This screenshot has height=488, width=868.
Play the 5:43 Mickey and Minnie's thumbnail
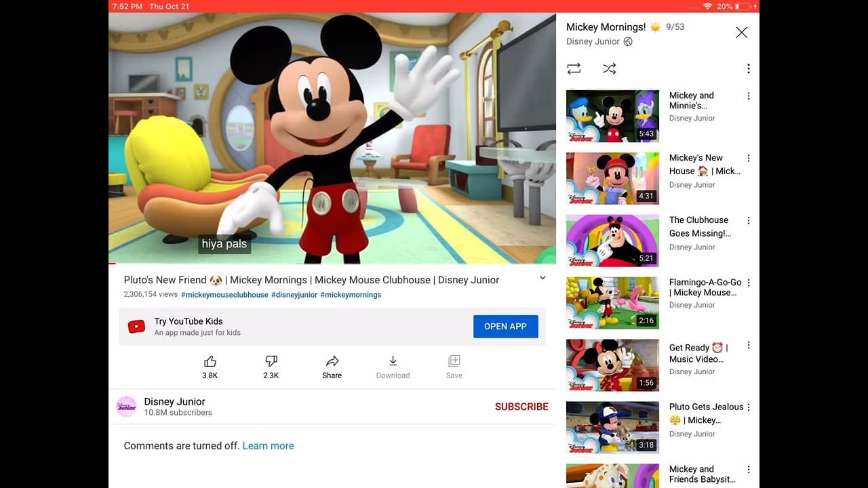coord(612,116)
